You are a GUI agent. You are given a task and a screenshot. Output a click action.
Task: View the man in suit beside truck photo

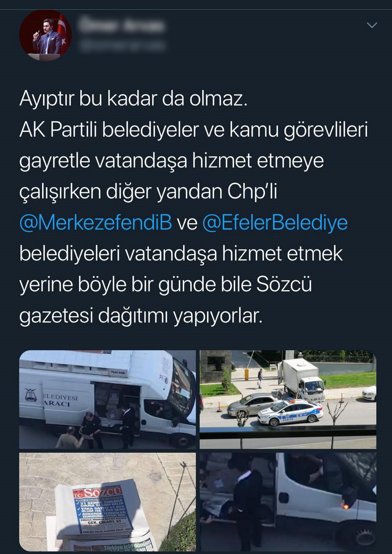pos(288,502)
